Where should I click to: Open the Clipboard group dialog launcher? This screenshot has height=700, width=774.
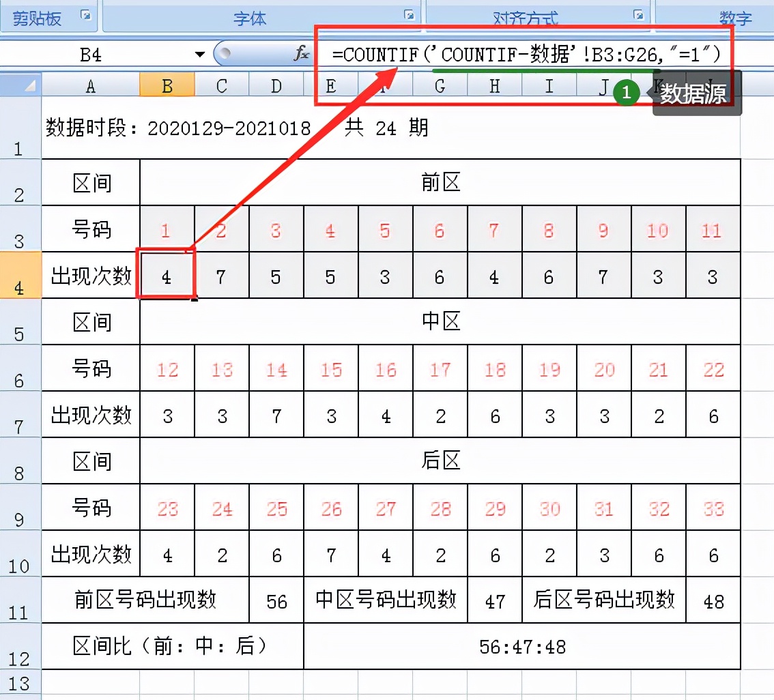pyautogui.click(x=86, y=15)
